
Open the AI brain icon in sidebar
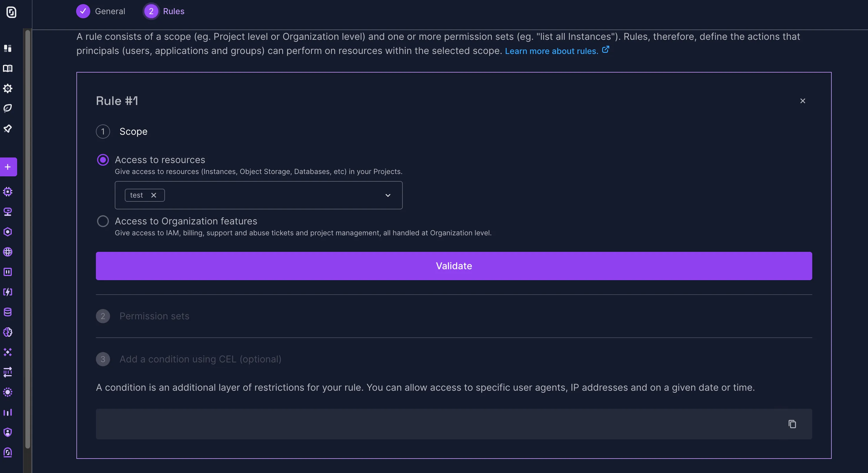click(7, 332)
